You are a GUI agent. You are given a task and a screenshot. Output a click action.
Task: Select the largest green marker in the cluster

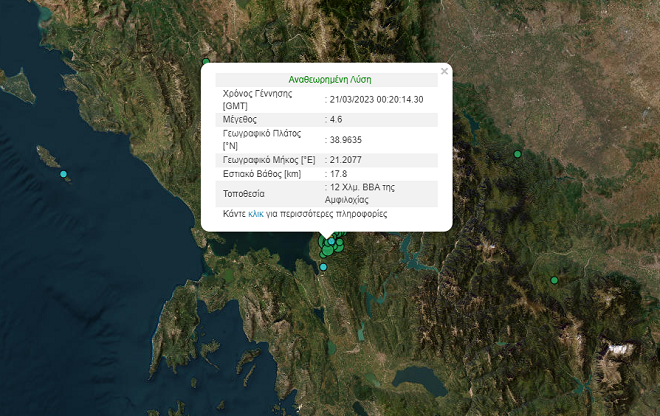point(327,251)
